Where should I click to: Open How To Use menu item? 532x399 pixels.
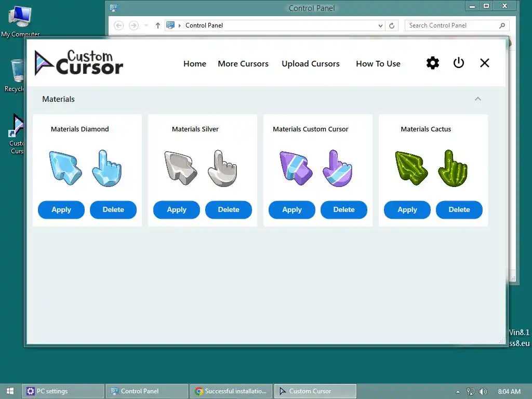378,64
